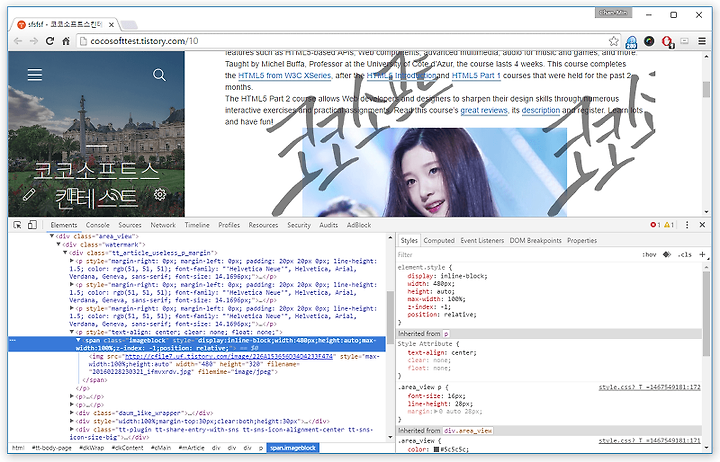The width and height of the screenshot is (720, 462).
Task: Open the course 'description' link
Action: click(541, 110)
